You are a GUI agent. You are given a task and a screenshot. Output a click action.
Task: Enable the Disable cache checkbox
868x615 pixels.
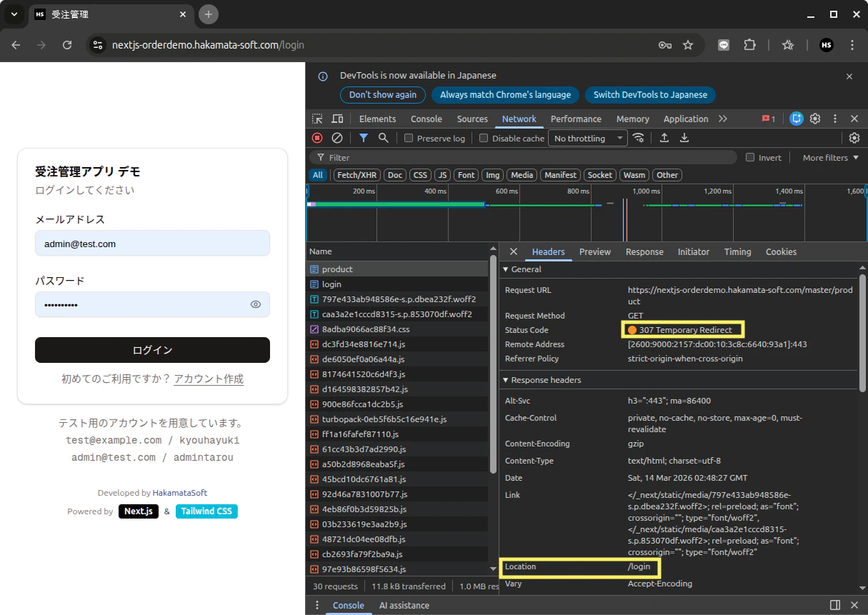pyautogui.click(x=484, y=138)
